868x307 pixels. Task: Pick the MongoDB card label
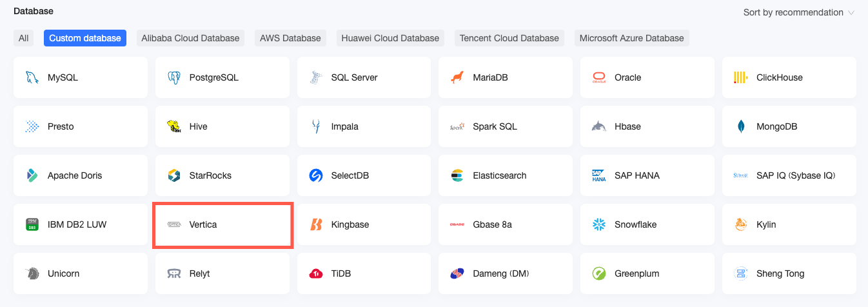coord(777,126)
